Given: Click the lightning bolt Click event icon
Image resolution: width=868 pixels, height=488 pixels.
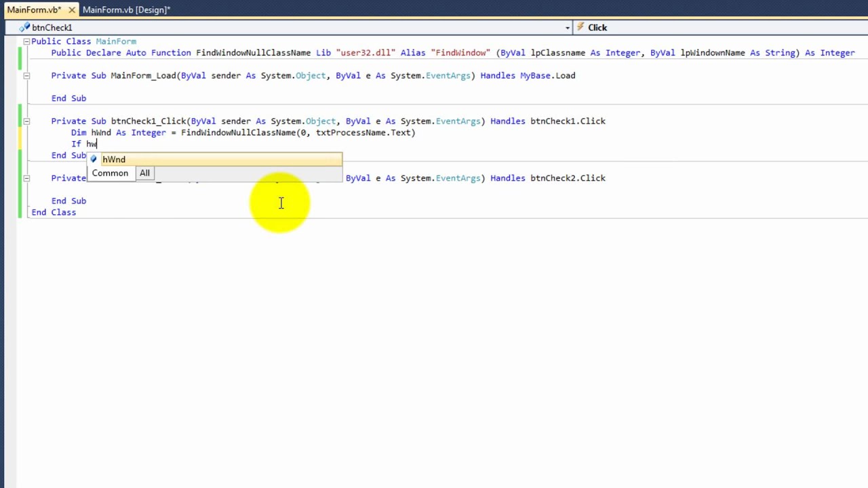Looking at the screenshot, I should [x=580, y=28].
